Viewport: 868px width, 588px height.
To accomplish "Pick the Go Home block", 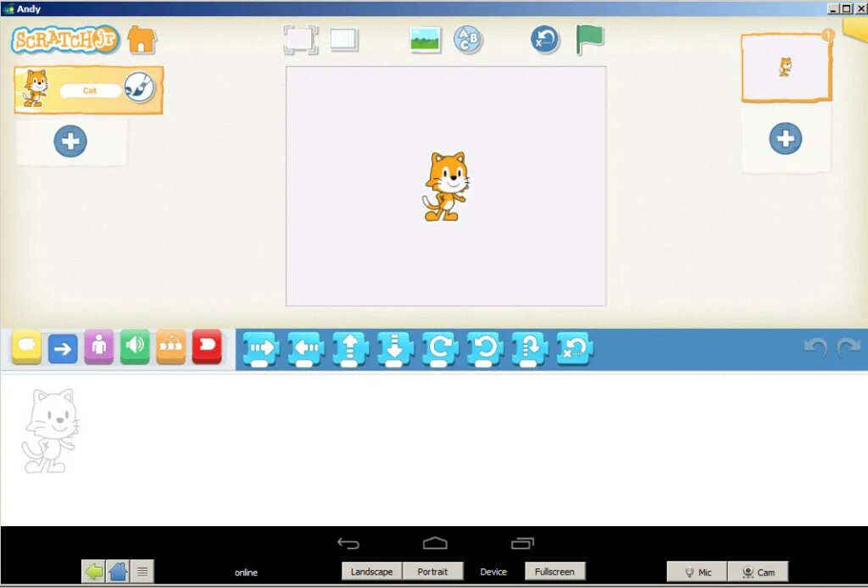I will click(576, 349).
